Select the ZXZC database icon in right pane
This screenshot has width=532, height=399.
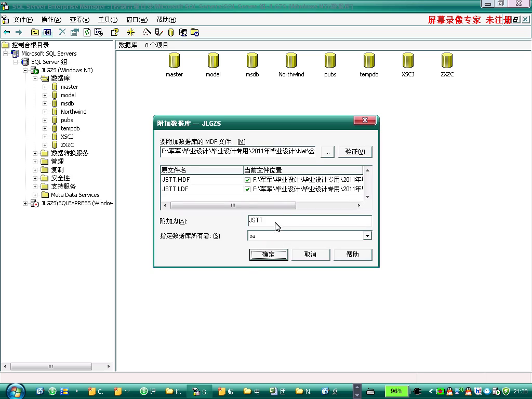click(x=447, y=61)
